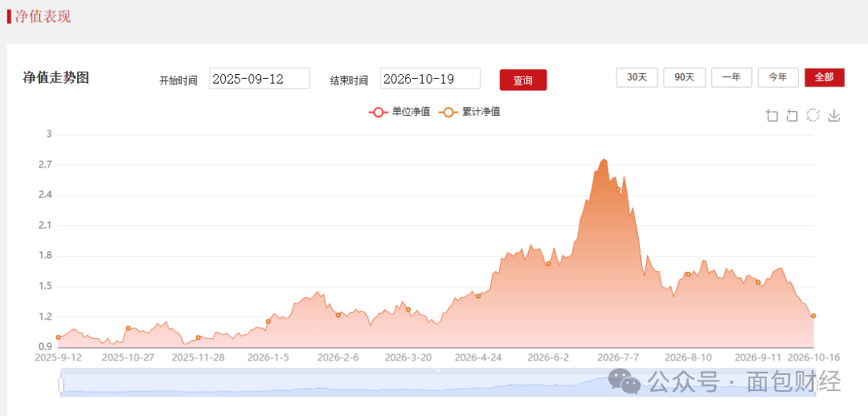Image resolution: width=868 pixels, height=416 pixels.
Task: Click the x-axis label 2026-4-24
Action: click(x=478, y=358)
